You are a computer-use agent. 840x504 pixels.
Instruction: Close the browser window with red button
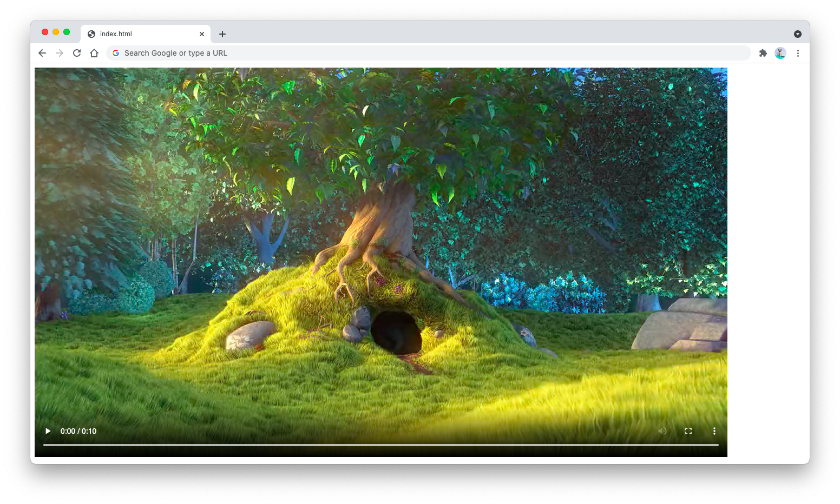point(45,32)
